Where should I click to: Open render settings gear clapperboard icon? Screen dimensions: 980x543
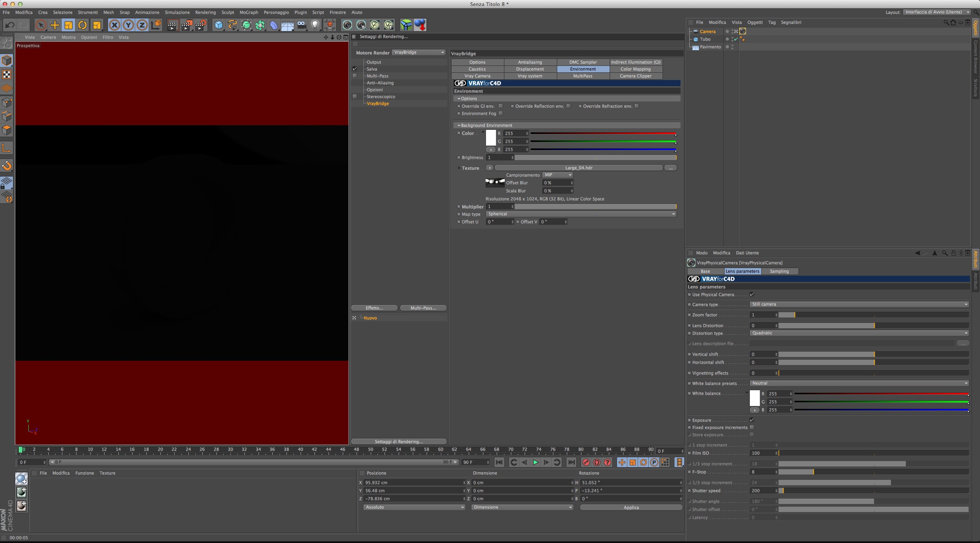click(201, 25)
